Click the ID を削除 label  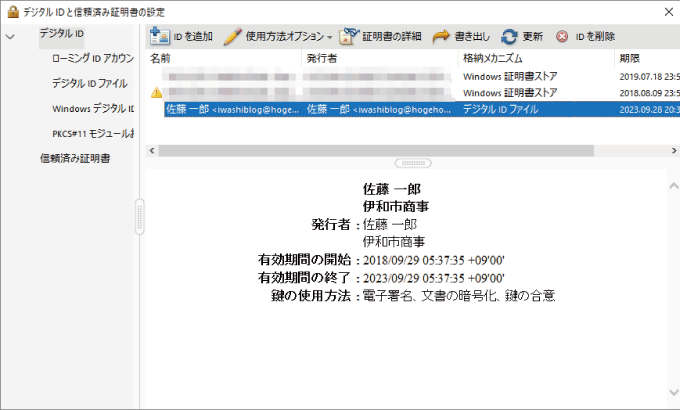[x=595, y=36]
